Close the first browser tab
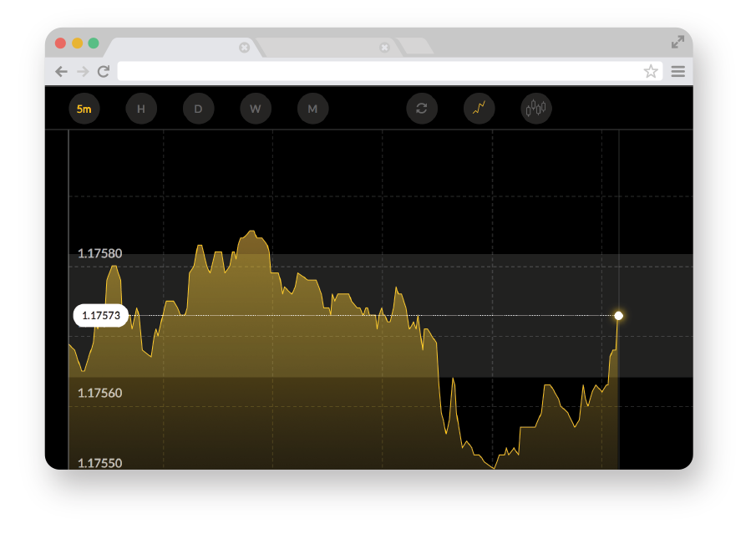The height and width of the screenshot is (534, 756). [x=244, y=48]
